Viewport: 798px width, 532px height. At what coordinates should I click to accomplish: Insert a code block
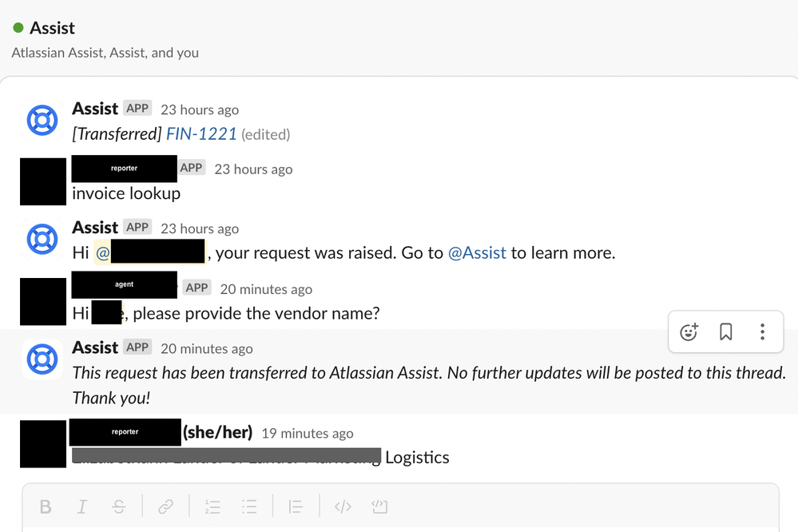[379, 506]
